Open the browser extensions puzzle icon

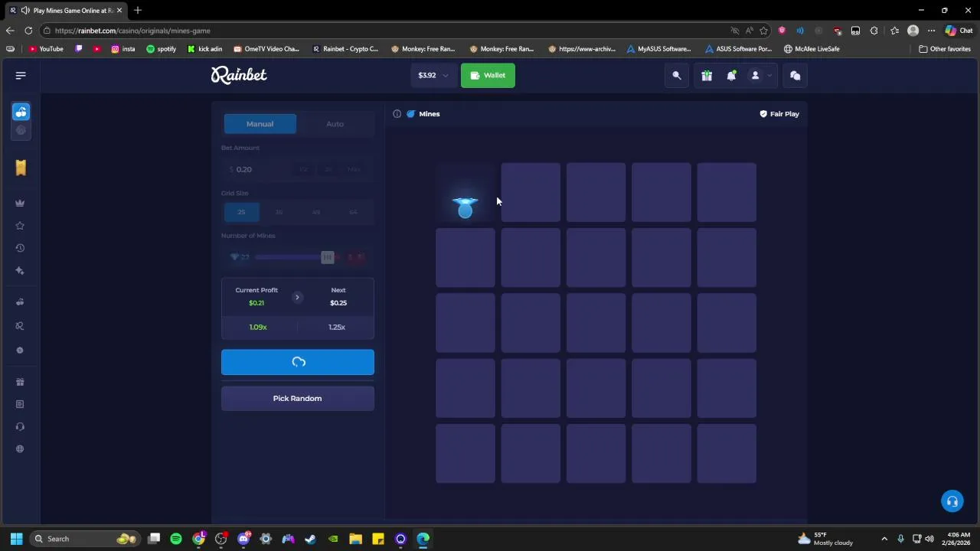click(x=874, y=31)
